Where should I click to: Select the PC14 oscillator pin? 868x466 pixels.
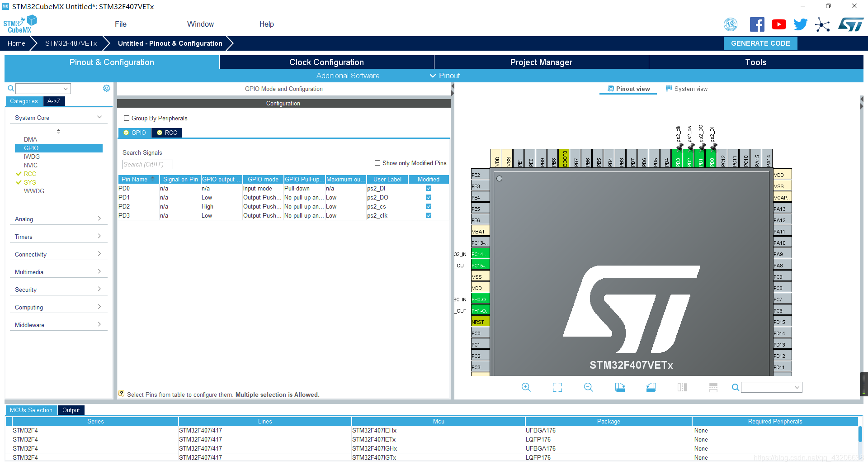click(480, 254)
